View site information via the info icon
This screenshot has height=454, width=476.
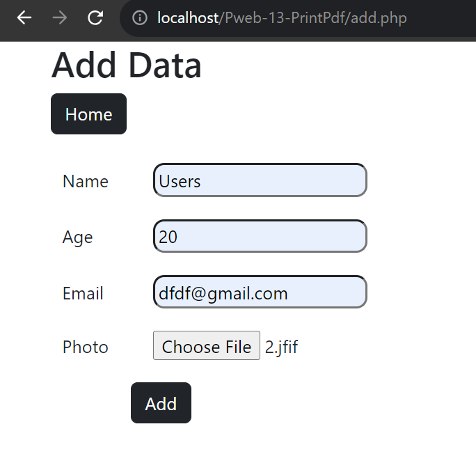coord(140,17)
